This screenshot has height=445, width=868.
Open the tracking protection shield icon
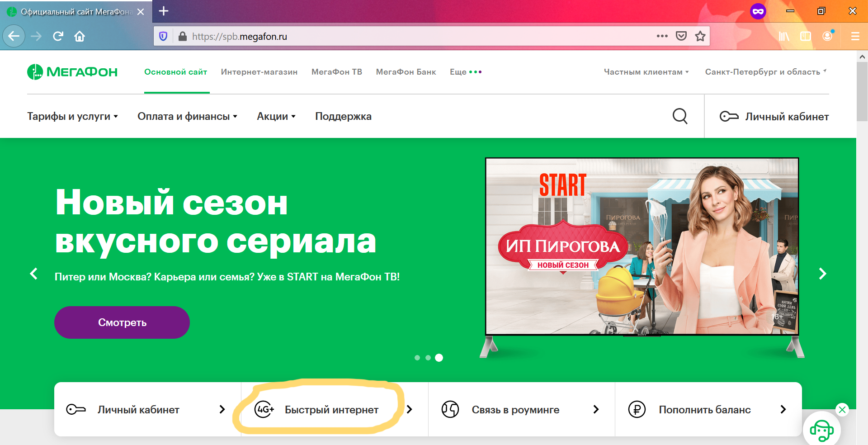point(163,36)
